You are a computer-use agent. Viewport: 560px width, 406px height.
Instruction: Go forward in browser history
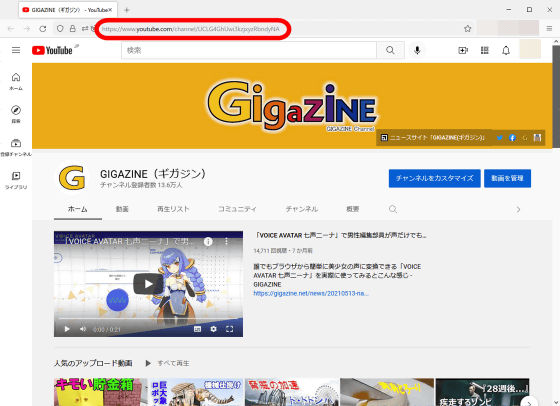coord(27,29)
